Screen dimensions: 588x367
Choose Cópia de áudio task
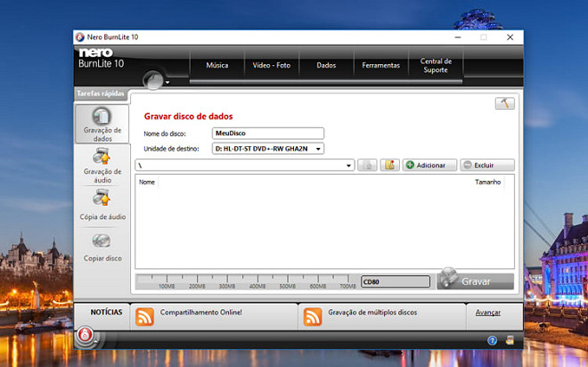[102, 205]
